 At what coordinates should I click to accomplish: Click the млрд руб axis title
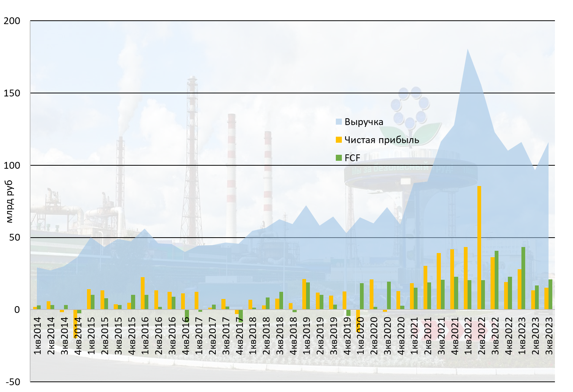(x=9, y=202)
